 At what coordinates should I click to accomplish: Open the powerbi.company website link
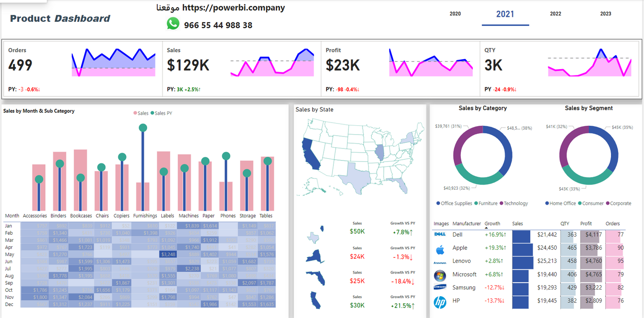(x=234, y=8)
